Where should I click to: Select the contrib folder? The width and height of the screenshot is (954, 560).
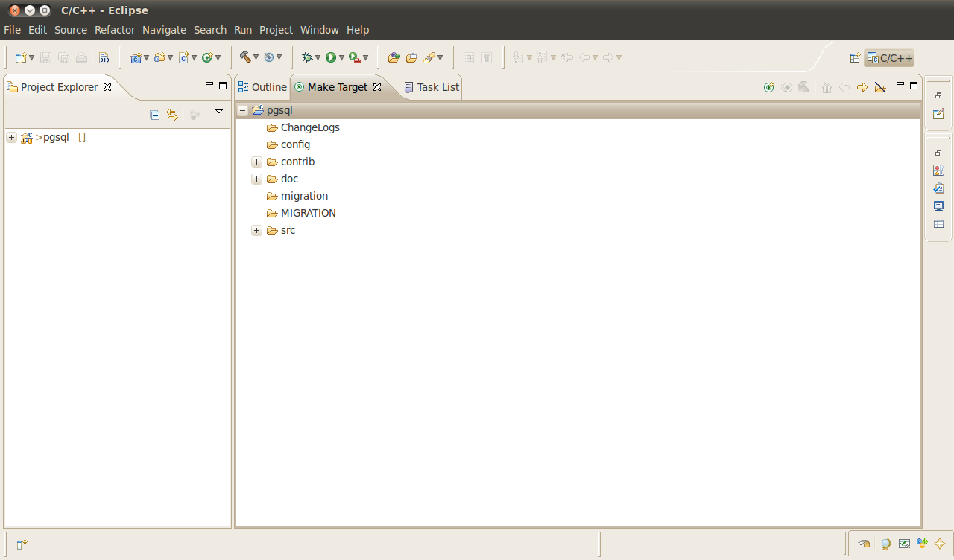coord(297,162)
